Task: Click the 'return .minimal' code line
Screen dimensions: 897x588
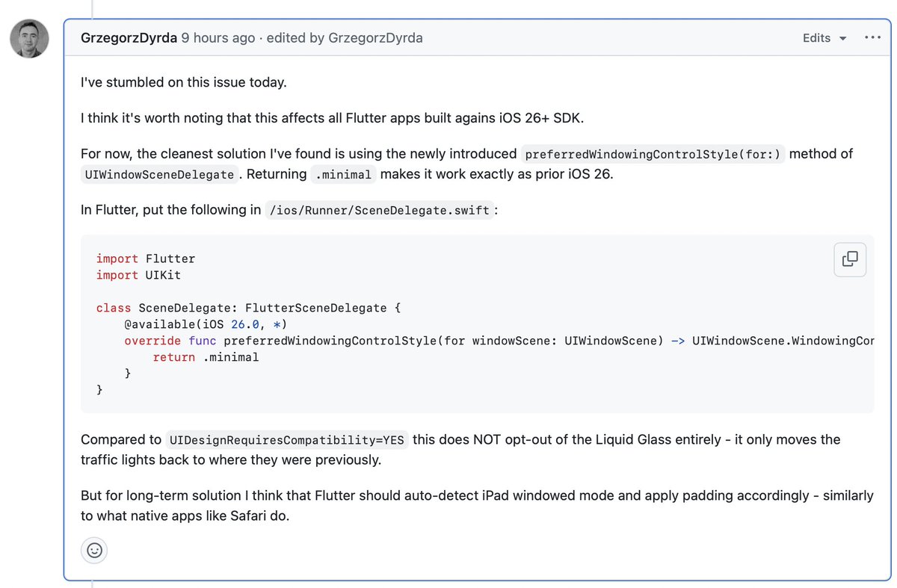Action: click(206, 357)
